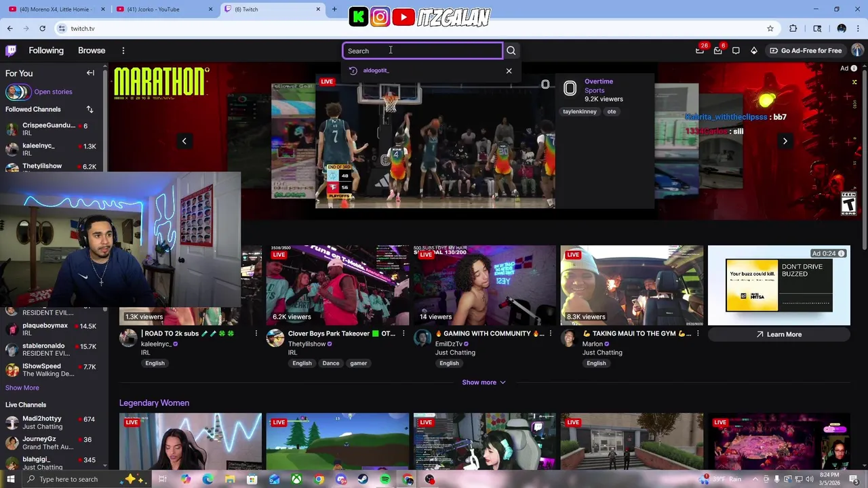Screen dimensions: 868x488
Task: Click Sports category link
Action: pyautogui.click(x=594, y=90)
